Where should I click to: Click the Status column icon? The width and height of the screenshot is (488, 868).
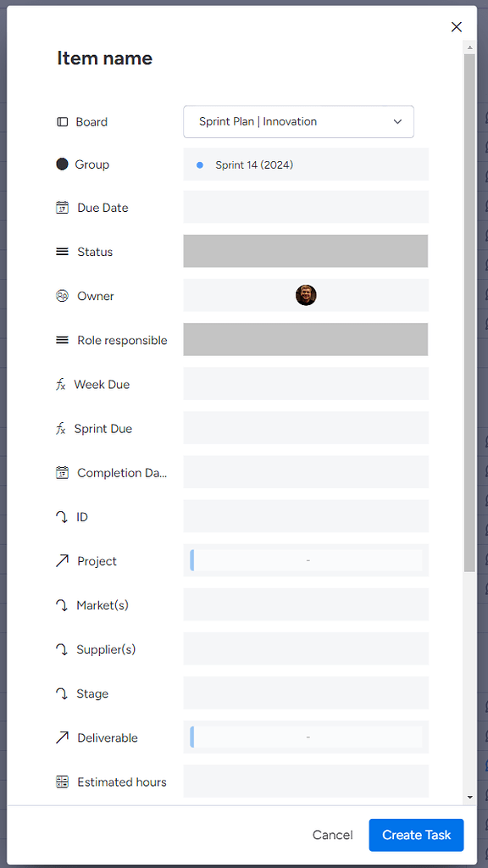(62, 251)
